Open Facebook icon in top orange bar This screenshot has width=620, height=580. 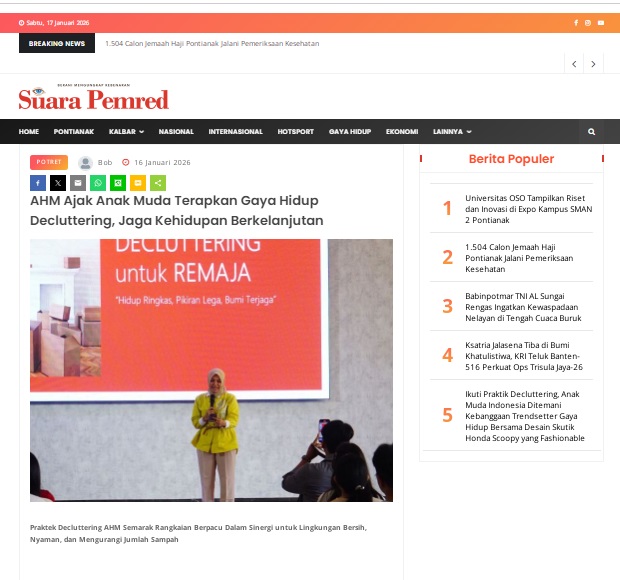576,23
